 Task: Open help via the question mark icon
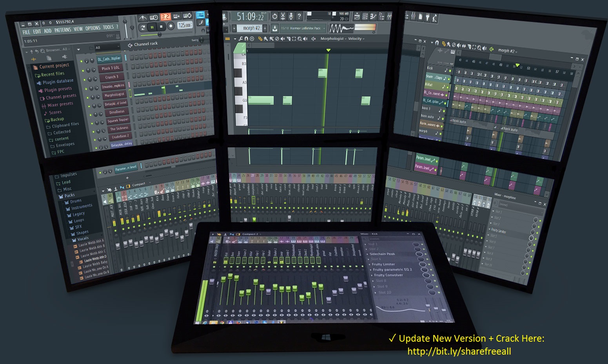299,16
